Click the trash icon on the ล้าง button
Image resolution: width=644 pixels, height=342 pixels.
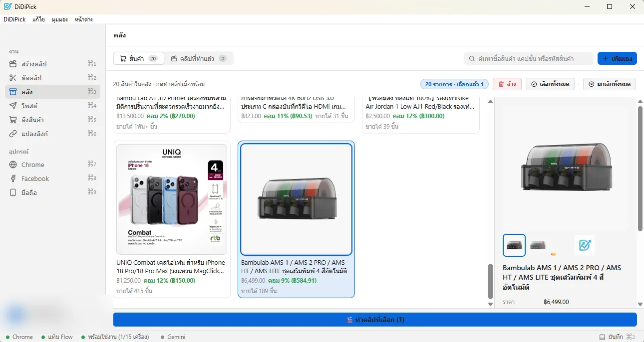(x=501, y=84)
